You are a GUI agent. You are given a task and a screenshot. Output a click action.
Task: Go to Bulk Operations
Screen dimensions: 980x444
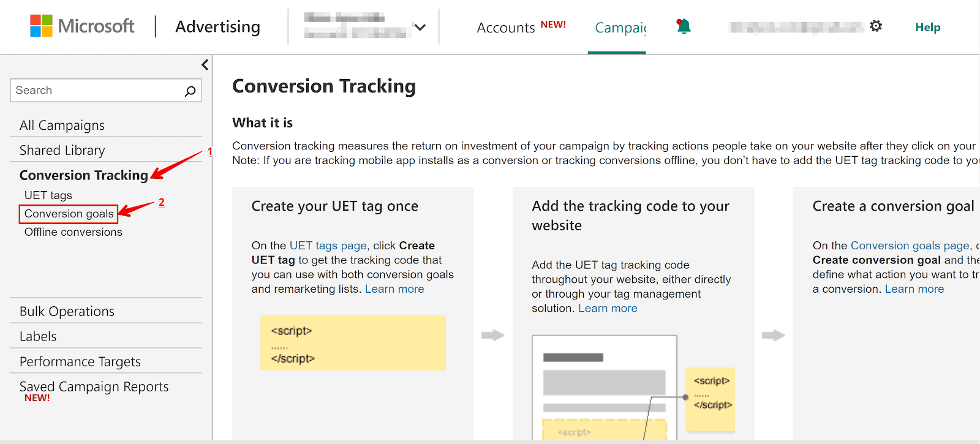point(67,312)
